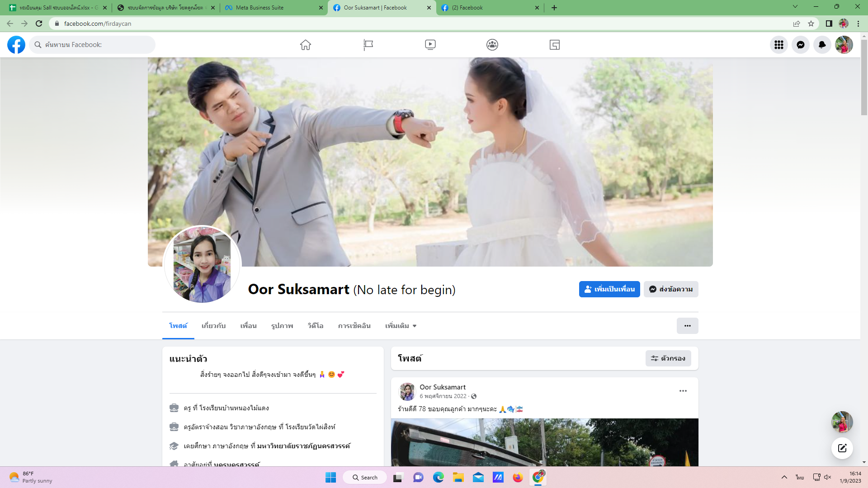Open the Gaming icon in top navigation
Viewport: 868px width, 488px height.
click(555, 45)
